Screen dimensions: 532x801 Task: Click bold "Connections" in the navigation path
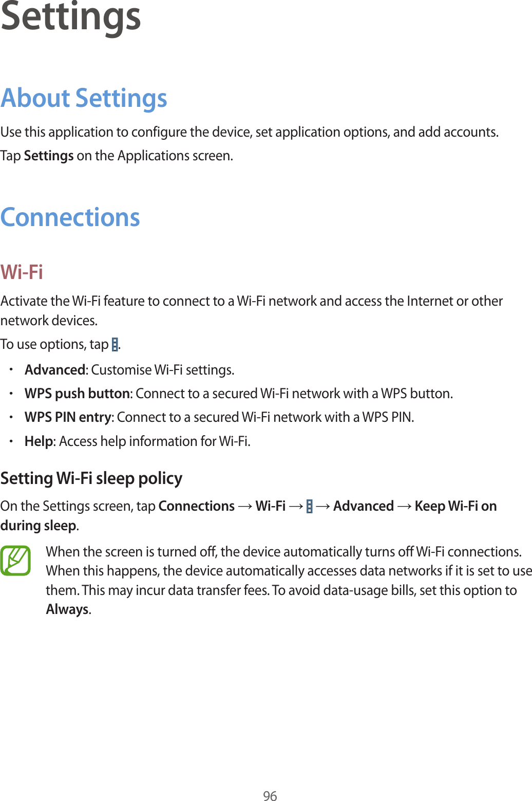pyautogui.click(x=197, y=506)
